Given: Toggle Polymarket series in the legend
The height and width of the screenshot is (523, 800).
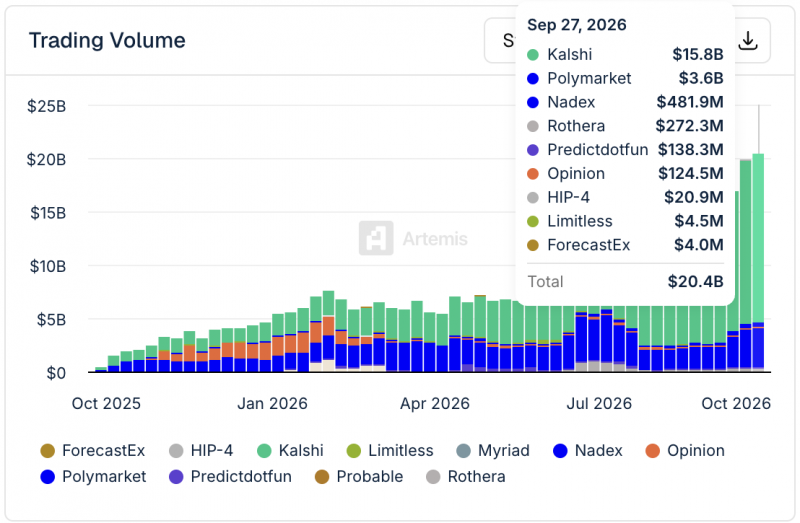Looking at the screenshot, I should point(93,477).
